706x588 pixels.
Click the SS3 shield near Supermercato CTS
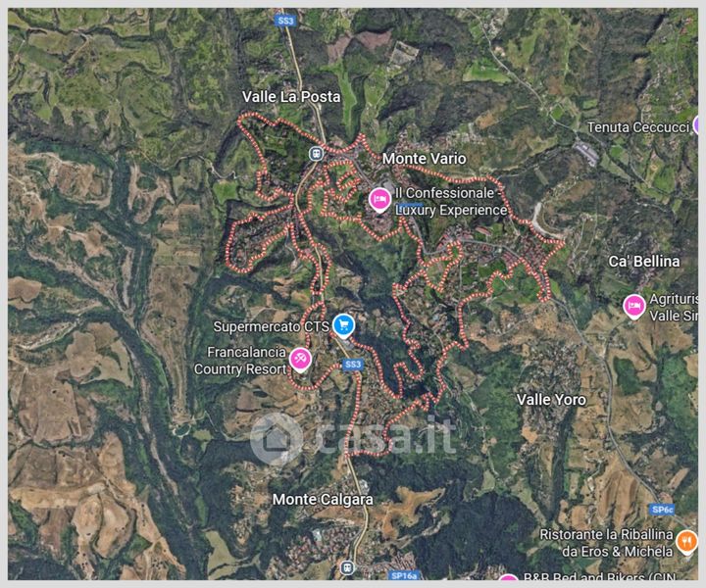(x=353, y=364)
